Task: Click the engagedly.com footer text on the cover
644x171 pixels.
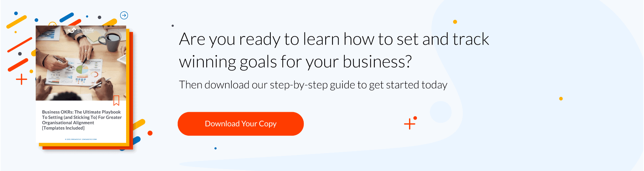Action: click(81, 139)
